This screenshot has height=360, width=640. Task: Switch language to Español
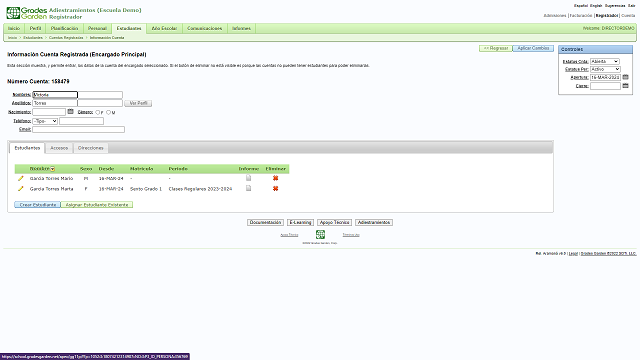pyautogui.click(x=581, y=6)
